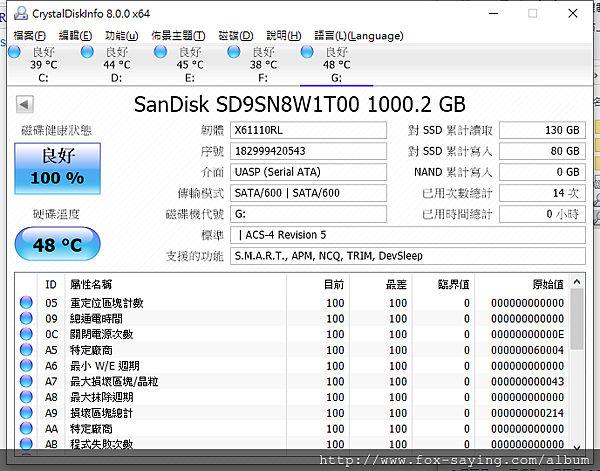Select the 最小 W/E 週期 attribute row
This screenshot has height=471, width=600.
click(x=292, y=366)
